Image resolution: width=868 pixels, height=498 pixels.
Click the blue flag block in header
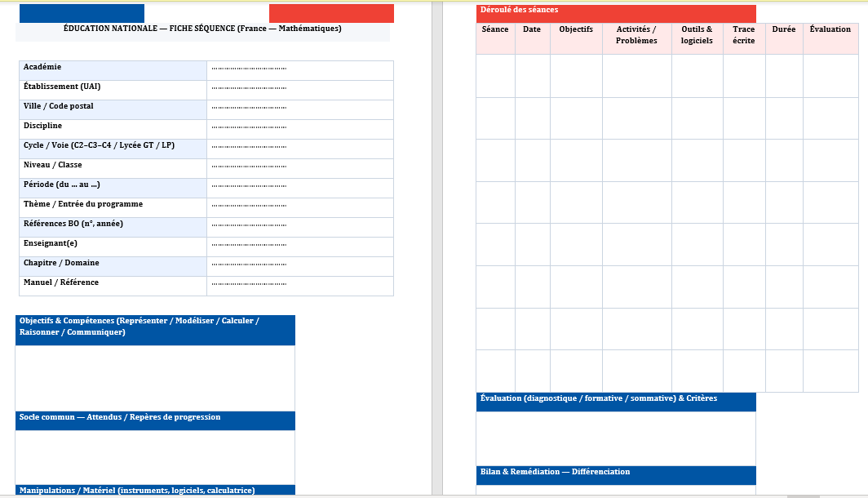82,13
